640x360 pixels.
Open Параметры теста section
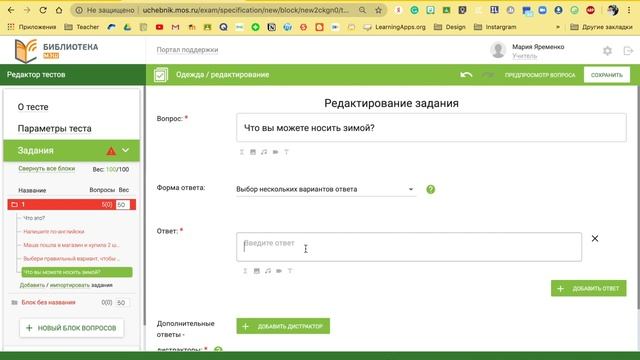pos(54,129)
